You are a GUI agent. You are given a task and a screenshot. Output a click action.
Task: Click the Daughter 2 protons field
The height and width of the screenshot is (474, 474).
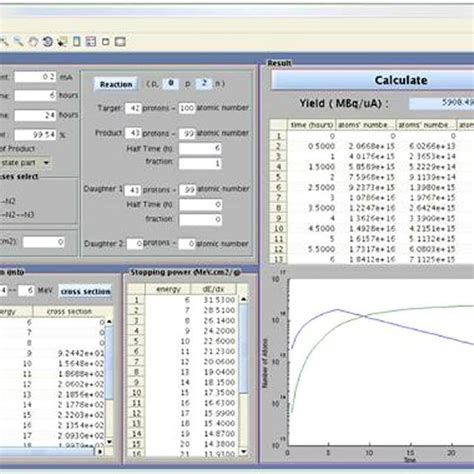[x=135, y=244]
